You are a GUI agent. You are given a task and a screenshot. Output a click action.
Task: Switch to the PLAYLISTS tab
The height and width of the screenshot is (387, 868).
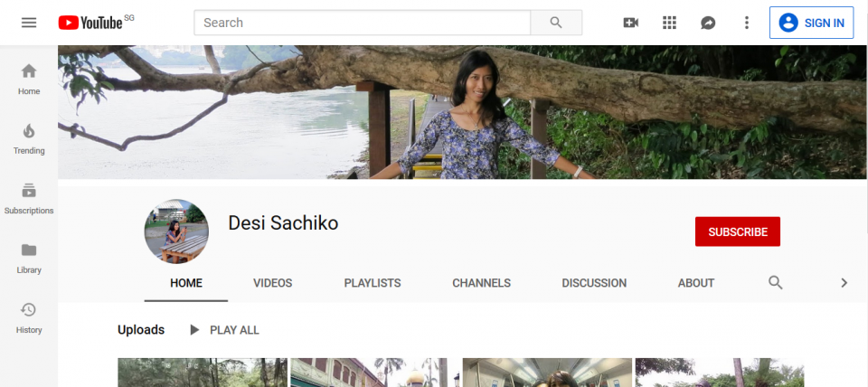[x=373, y=283]
